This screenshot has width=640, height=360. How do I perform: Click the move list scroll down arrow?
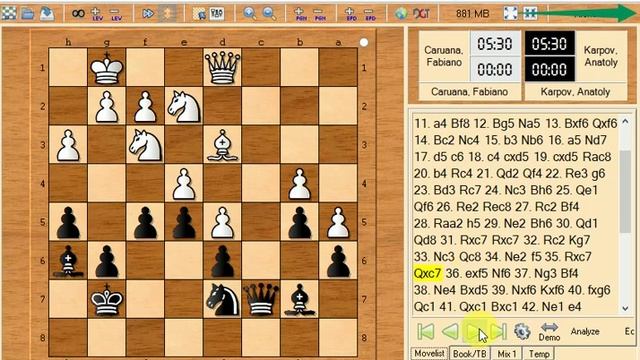pos(625,309)
